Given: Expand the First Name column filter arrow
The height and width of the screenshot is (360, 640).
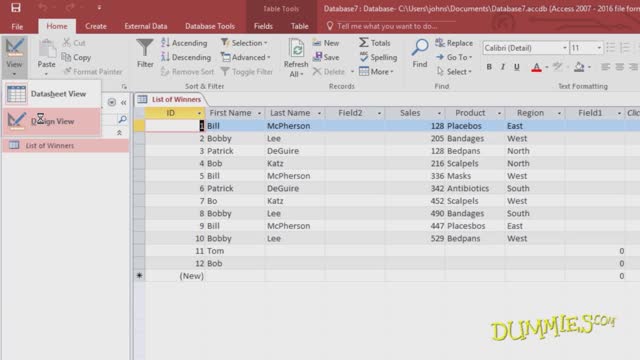Looking at the screenshot, I should (259, 113).
